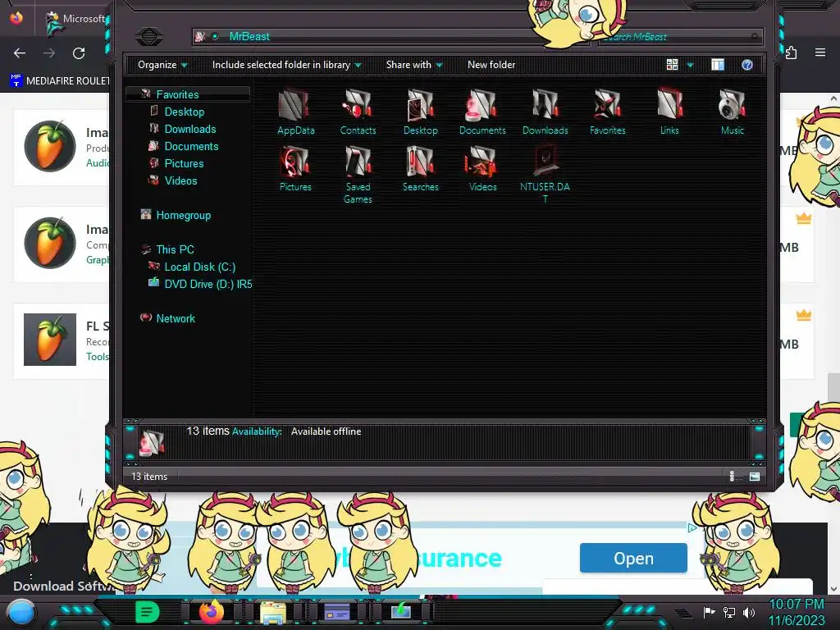Switch to large icons view in status bar
This screenshot has width=840, height=630.
755,477
